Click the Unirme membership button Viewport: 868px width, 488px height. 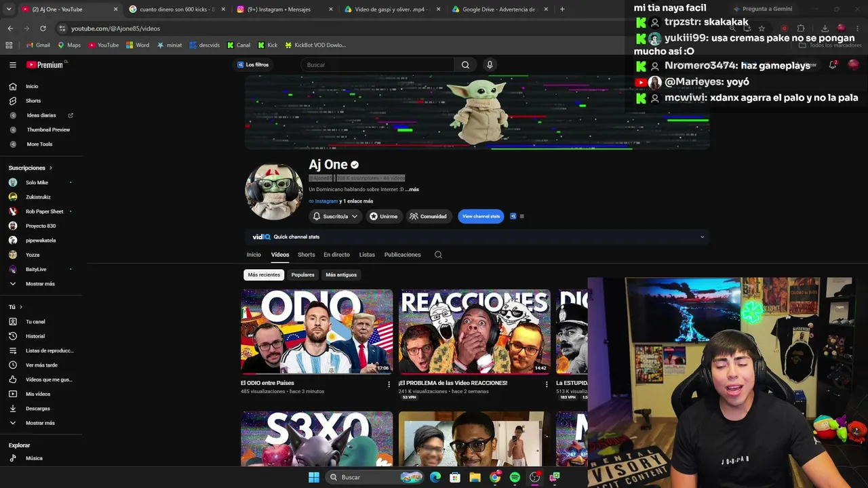[x=383, y=216]
